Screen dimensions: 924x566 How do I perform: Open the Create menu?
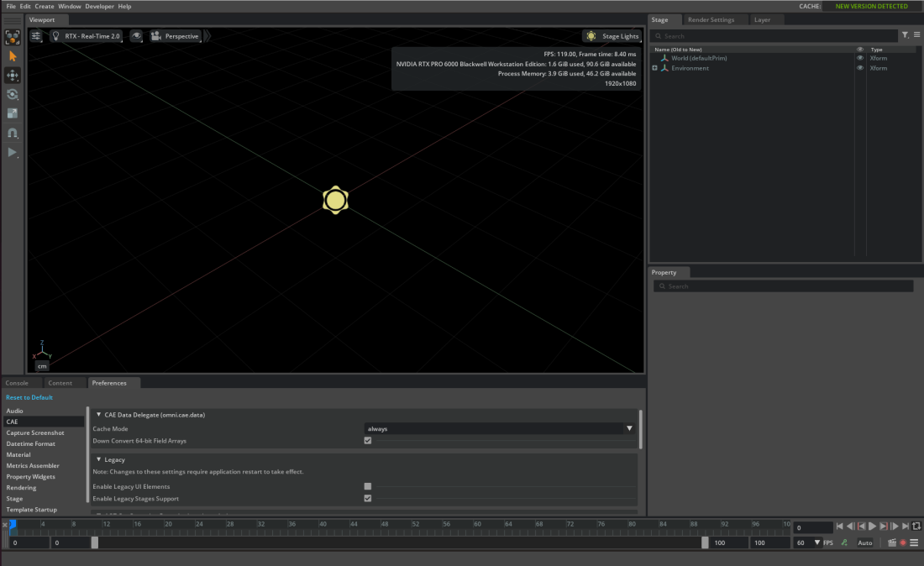[44, 6]
